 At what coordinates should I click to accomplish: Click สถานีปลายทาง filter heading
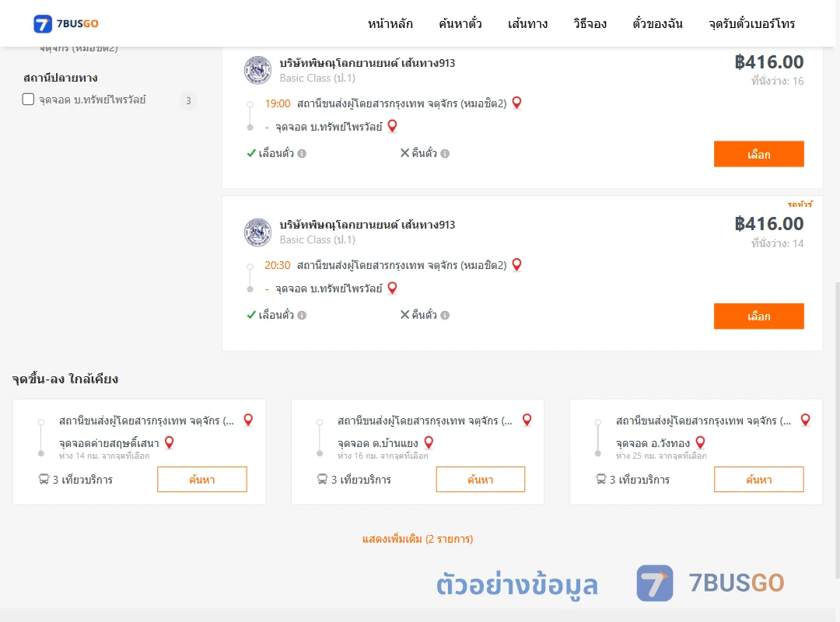coord(61,79)
